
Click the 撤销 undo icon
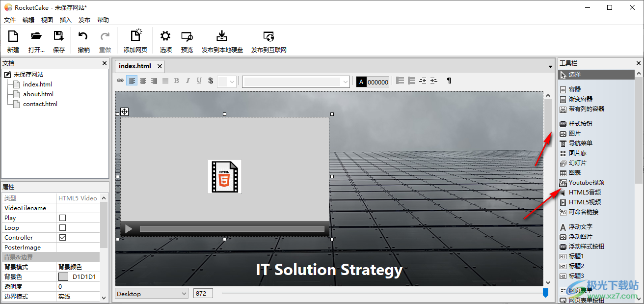coord(83,36)
